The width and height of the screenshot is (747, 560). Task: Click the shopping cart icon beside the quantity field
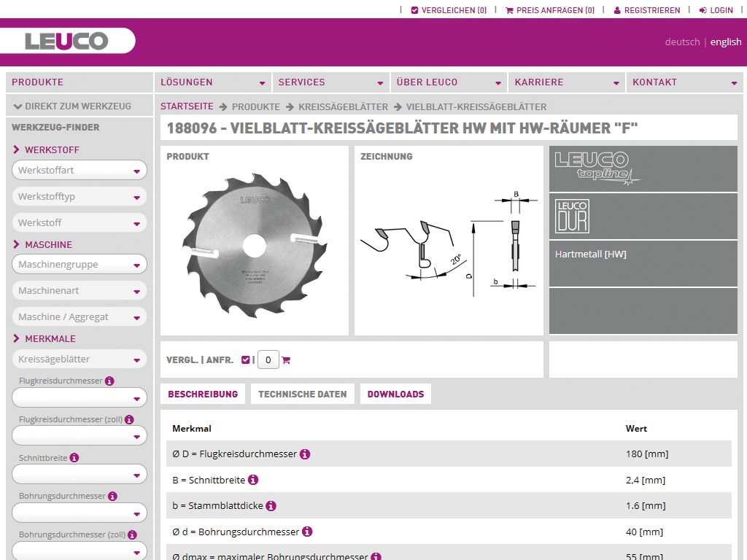286,360
